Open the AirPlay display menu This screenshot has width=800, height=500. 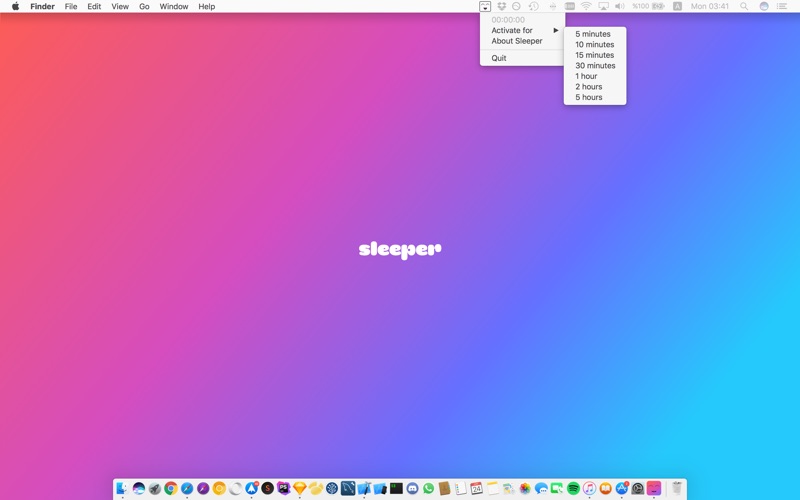pos(604,6)
